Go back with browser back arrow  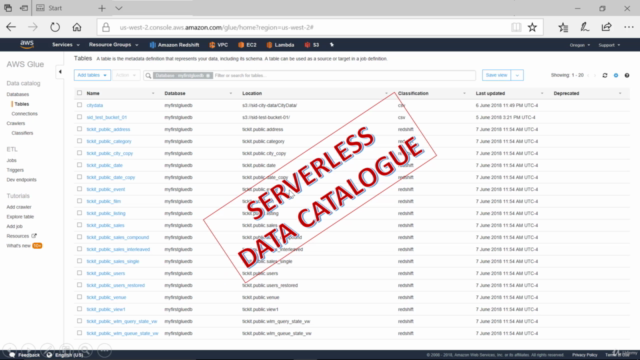tap(11, 27)
